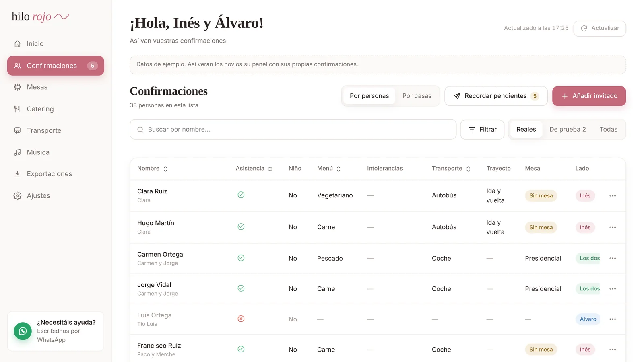Click Luis Ortega declined attendance icon

[241, 319]
